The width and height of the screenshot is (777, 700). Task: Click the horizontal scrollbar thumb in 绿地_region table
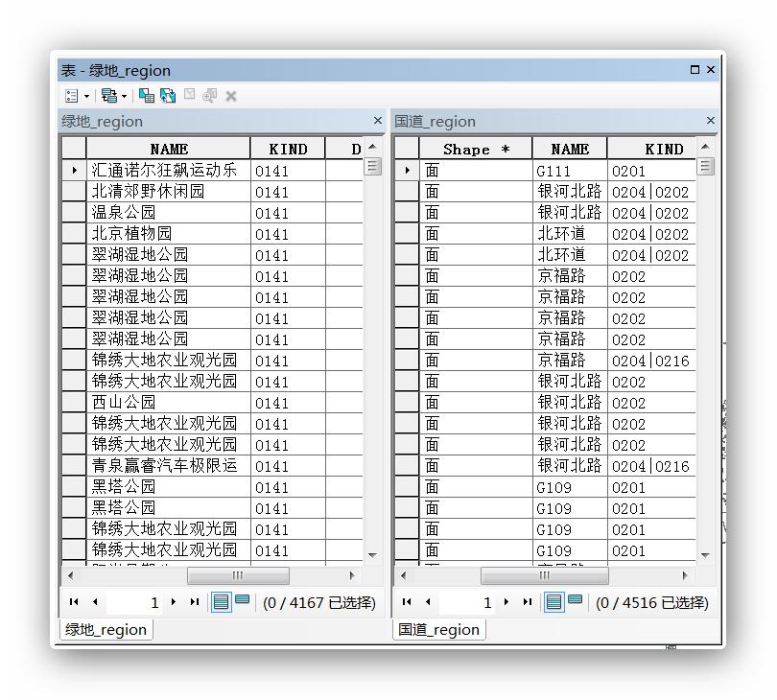coord(238,575)
